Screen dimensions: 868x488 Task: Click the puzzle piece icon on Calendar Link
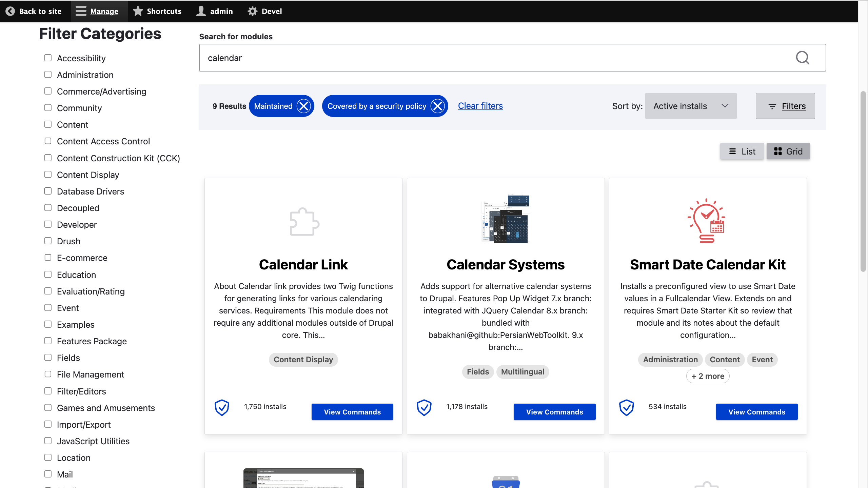(303, 221)
